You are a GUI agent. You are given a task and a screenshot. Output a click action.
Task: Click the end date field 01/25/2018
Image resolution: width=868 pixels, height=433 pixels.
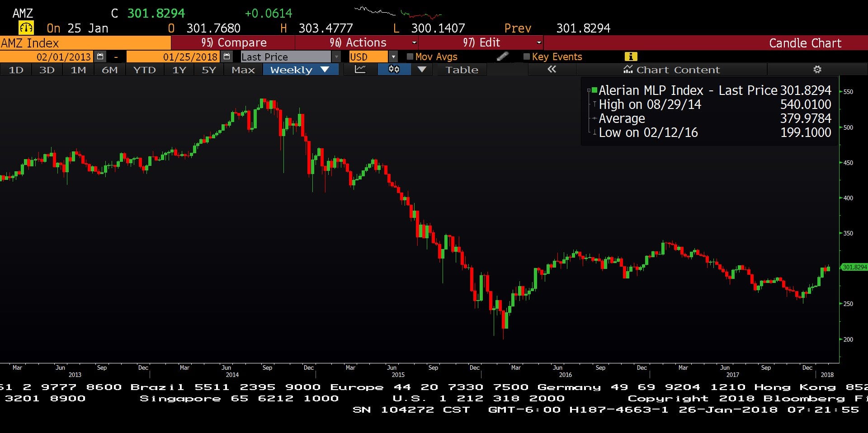coord(174,57)
